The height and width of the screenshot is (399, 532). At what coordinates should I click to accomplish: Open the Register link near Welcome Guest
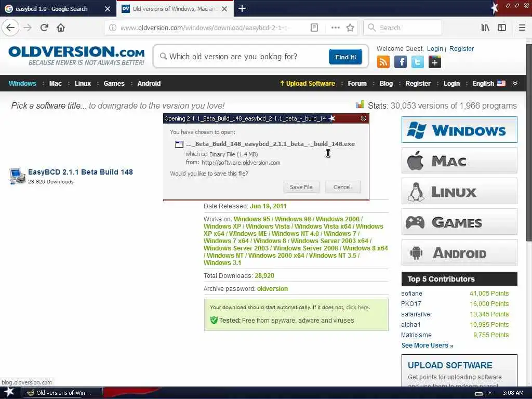click(461, 49)
